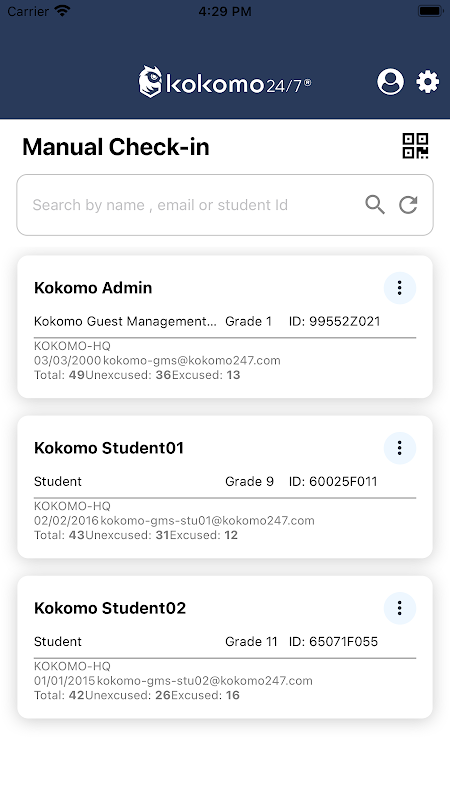Image resolution: width=450 pixels, height=800 pixels.
Task: Select the Kokomo Admin card name
Action: tap(93, 288)
